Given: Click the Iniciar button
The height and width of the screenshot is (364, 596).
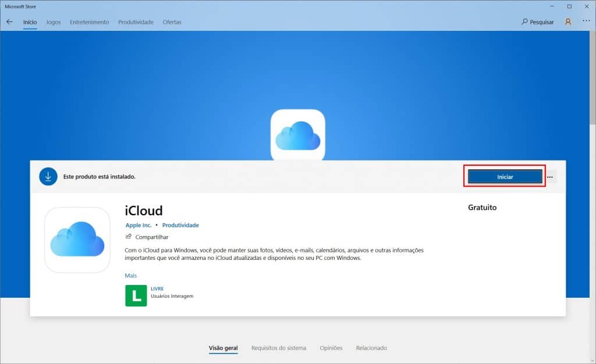Looking at the screenshot, I should pyautogui.click(x=505, y=177).
